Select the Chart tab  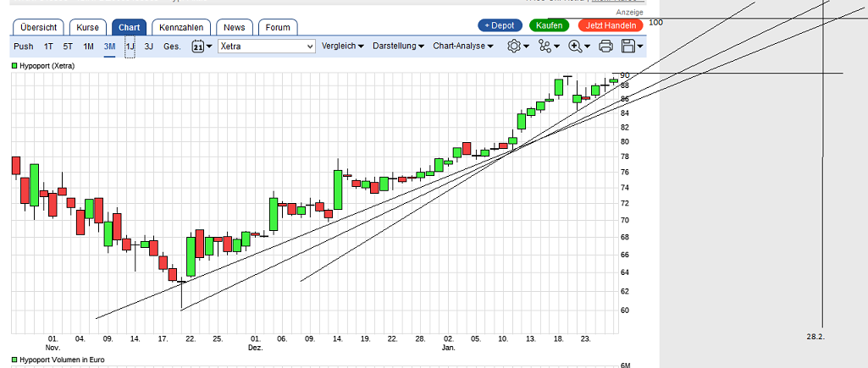click(129, 27)
